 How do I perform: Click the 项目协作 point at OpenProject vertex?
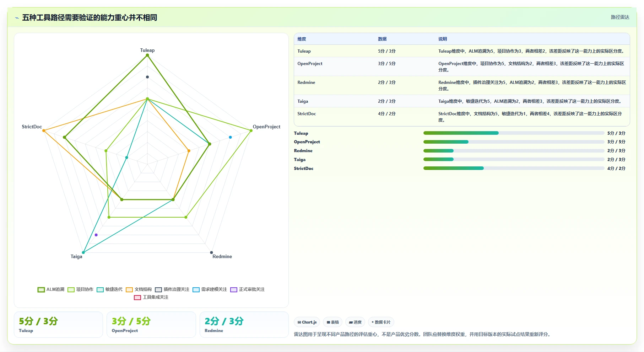[251, 130]
